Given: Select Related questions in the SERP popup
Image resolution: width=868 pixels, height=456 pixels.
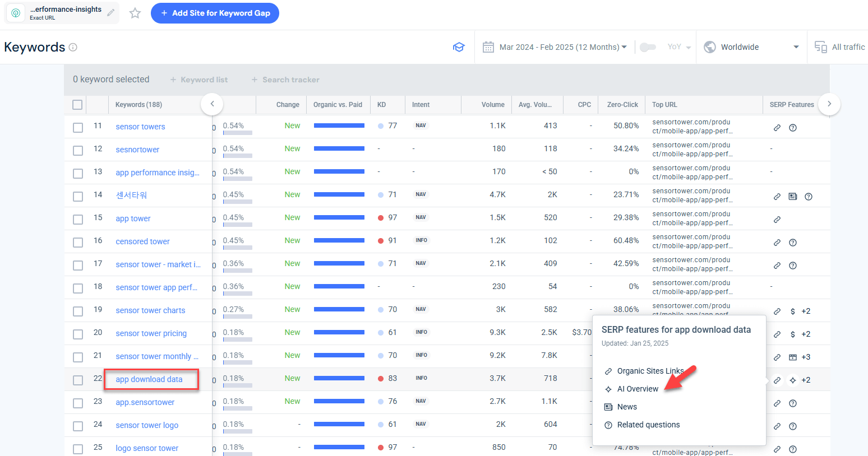Looking at the screenshot, I should point(648,425).
